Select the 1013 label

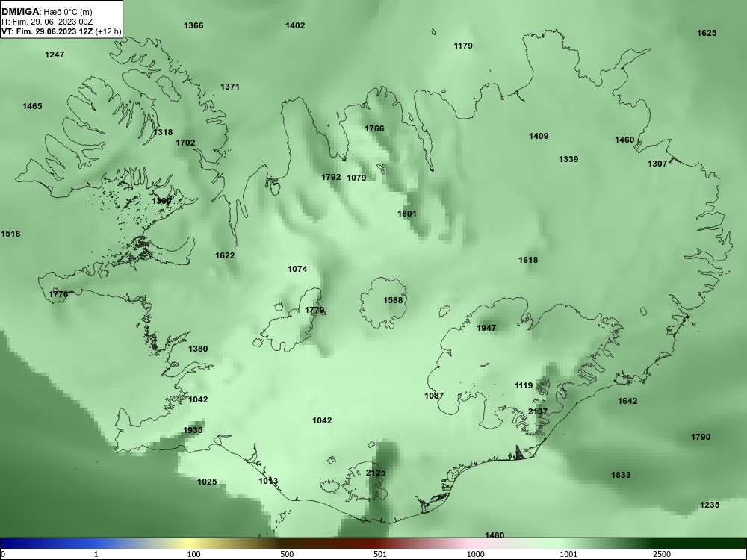[x=268, y=482]
